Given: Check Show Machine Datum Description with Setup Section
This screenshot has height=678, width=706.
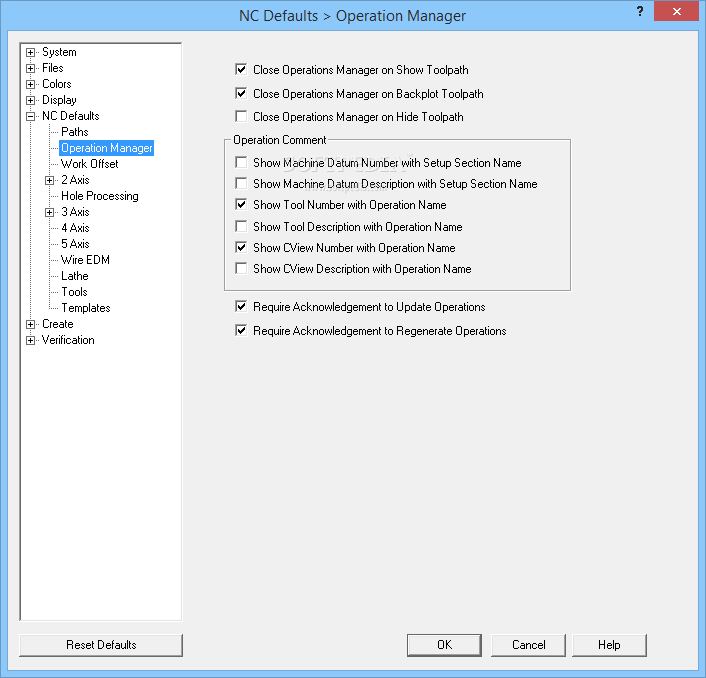Looking at the screenshot, I should (241, 184).
